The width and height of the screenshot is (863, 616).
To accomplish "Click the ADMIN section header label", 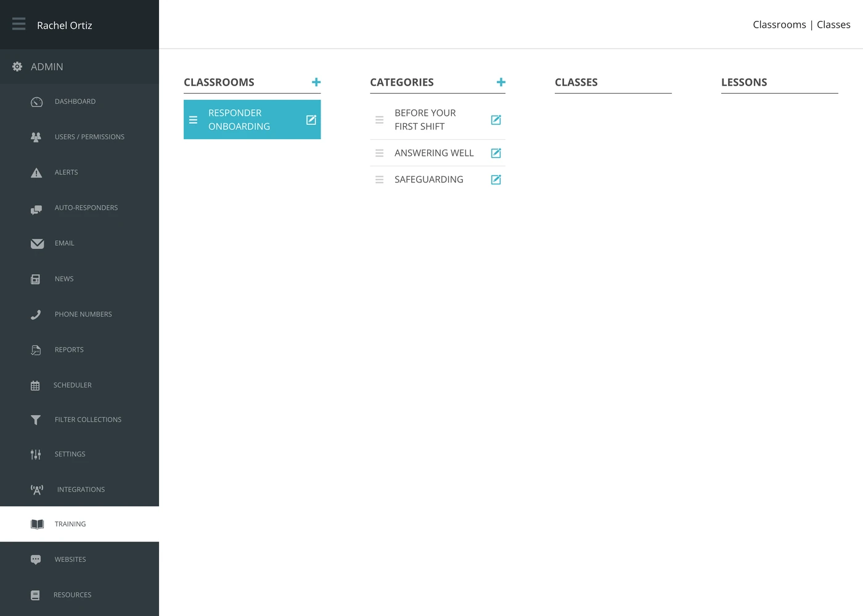I will pyautogui.click(x=47, y=67).
